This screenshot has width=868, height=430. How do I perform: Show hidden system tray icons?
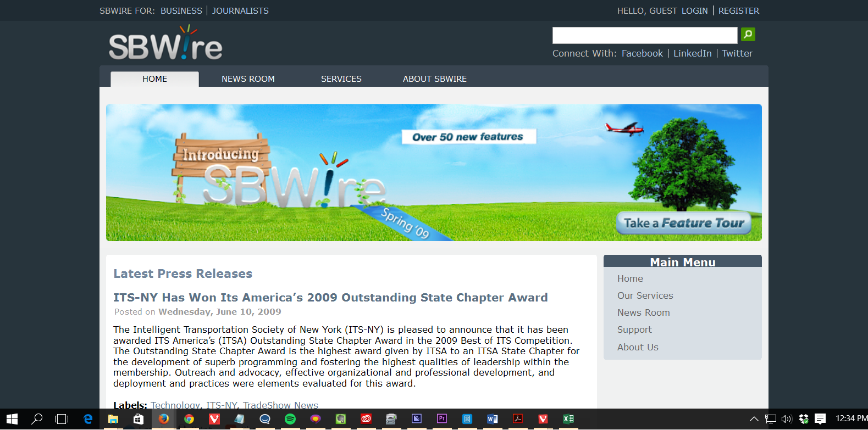tap(754, 419)
